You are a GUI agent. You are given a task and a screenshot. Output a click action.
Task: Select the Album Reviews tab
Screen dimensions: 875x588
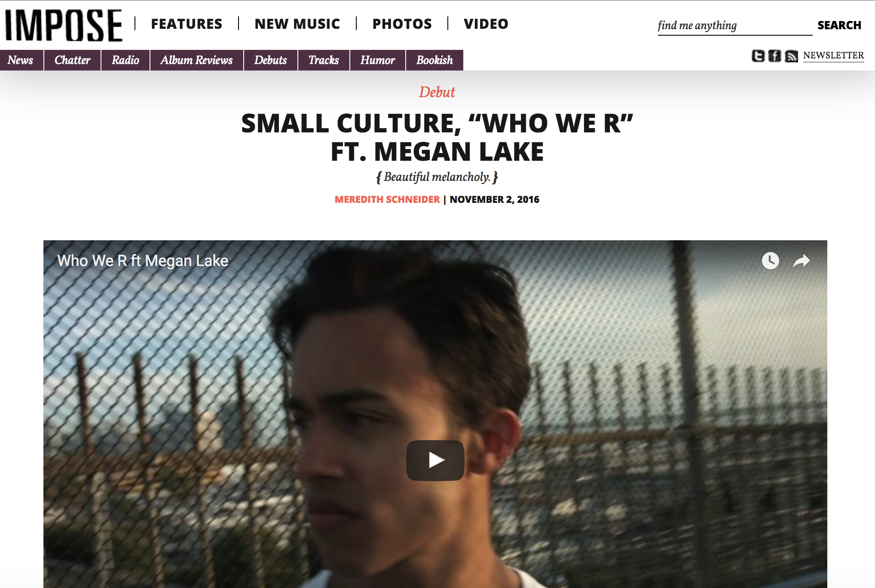[196, 60]
